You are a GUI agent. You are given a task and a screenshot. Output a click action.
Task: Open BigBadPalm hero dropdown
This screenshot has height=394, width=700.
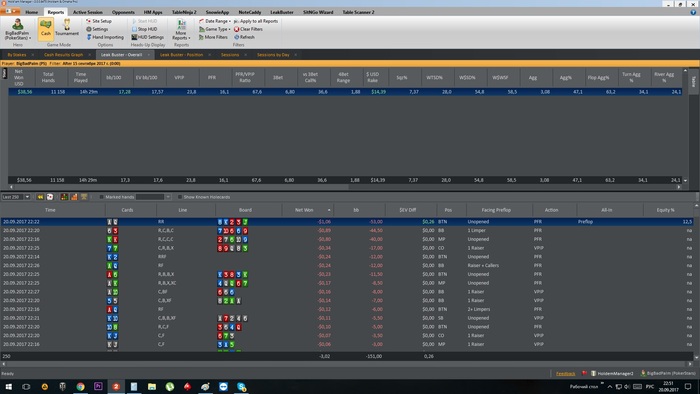click(17, 29)
